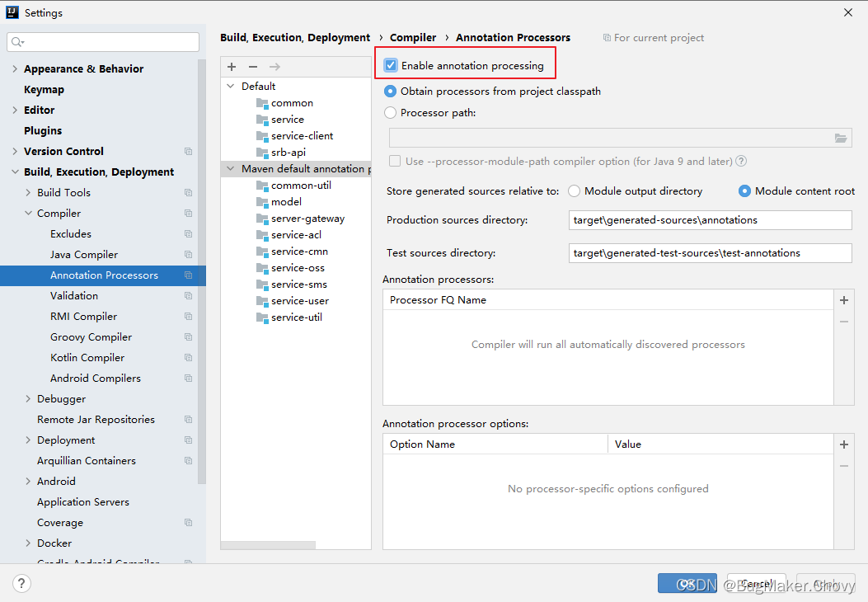Collapse Maven default annotation profile
Screen dimensions: 868x602
pyautogui.click(x=231, y=169)
